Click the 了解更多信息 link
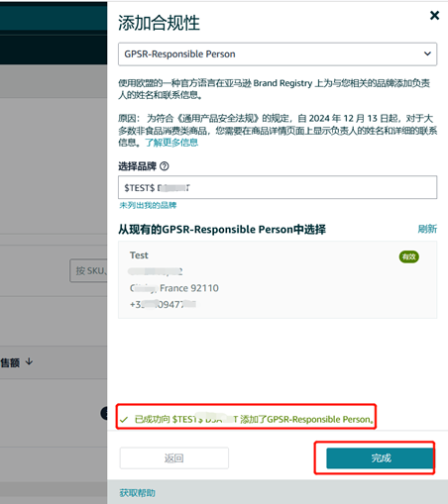 171,143
